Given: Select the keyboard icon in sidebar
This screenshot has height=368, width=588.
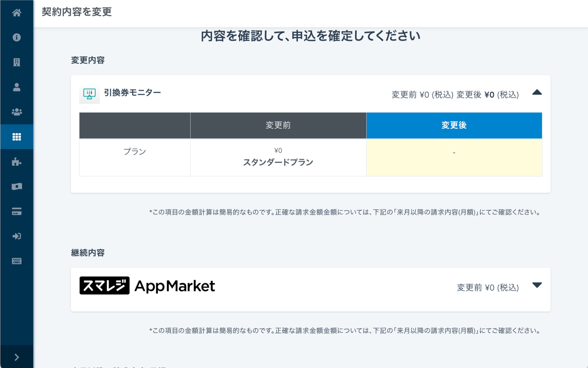Looking at the screenshot, I should click(17, 261).
